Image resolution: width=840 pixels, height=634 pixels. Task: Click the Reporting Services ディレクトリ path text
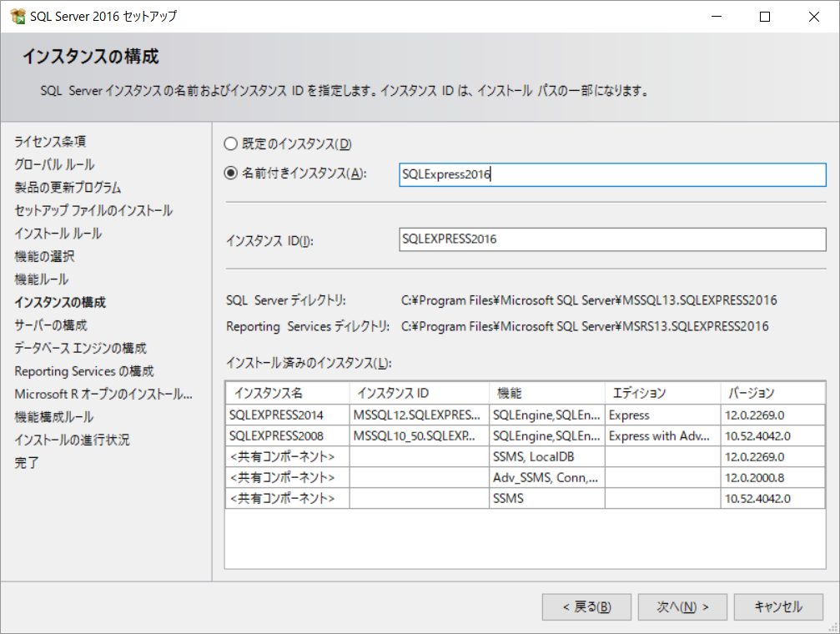coord(585,326)
